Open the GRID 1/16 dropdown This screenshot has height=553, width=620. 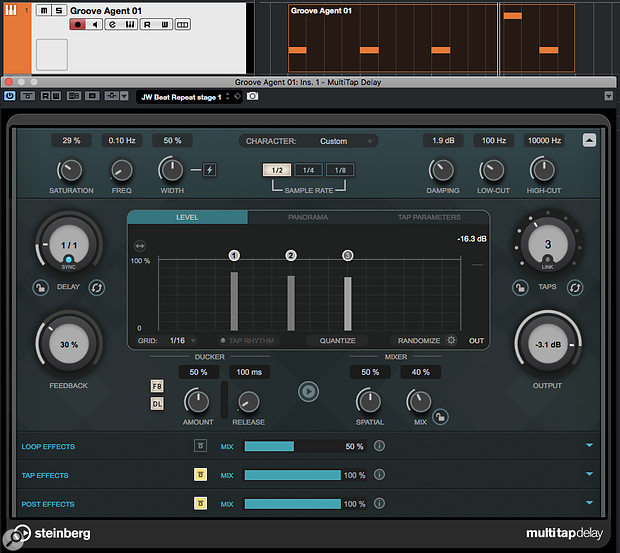[182, 340]
